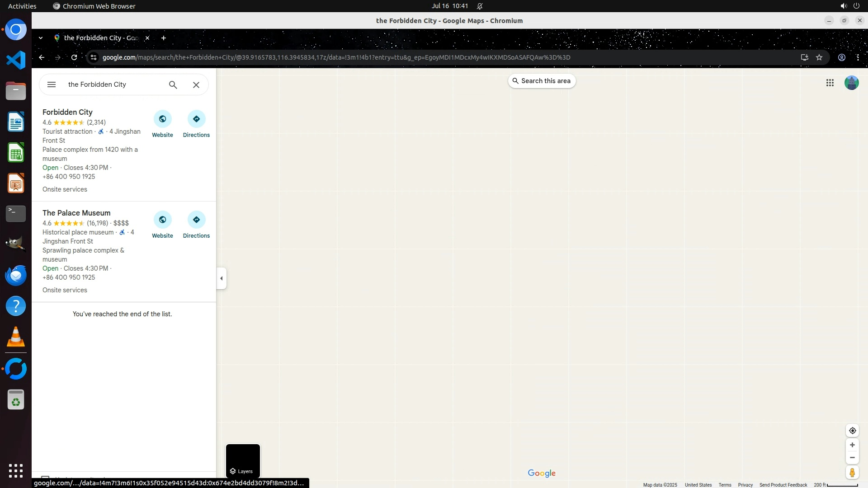
Task: Open Forbidden City Website link icon
Action: tap(162, 119)
